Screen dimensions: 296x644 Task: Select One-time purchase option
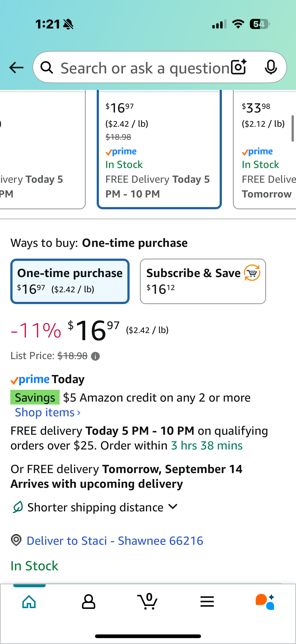point(70,281)
